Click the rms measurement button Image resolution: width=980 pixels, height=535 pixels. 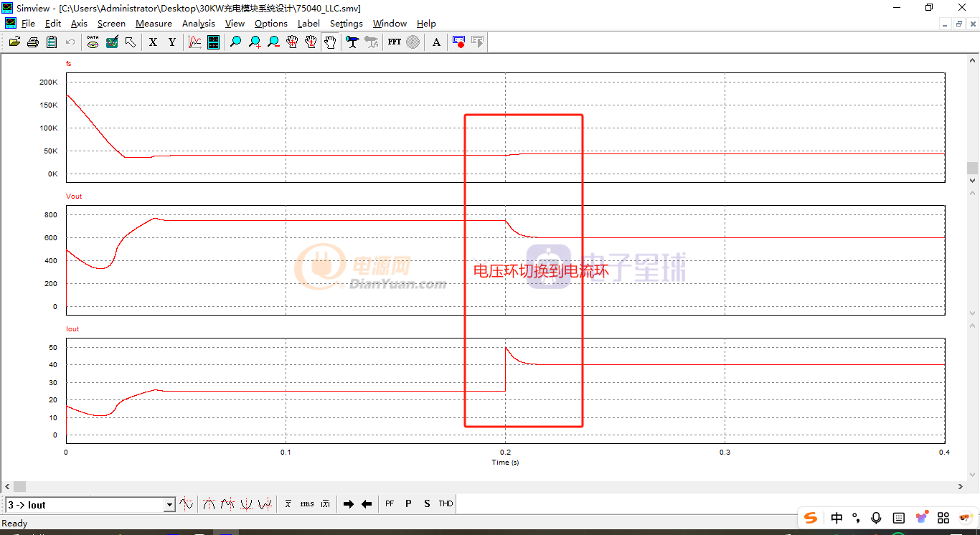(x=307, y=504)
